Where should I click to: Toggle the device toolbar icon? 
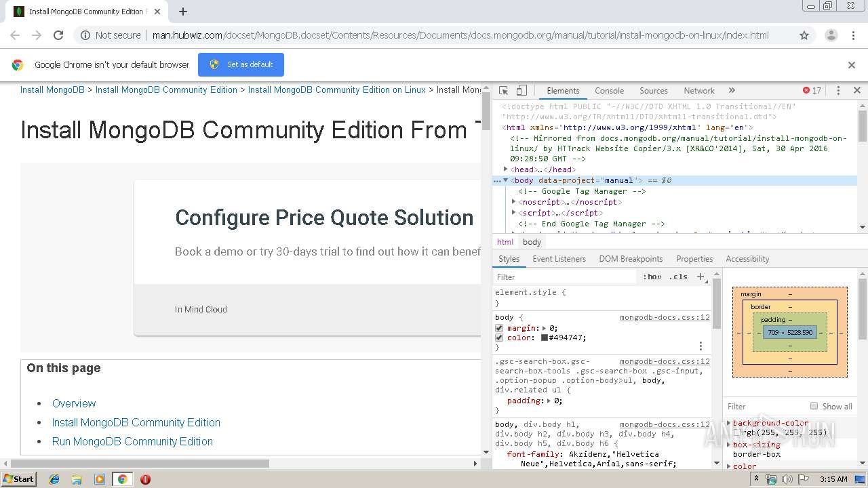[x=521, y=90]
